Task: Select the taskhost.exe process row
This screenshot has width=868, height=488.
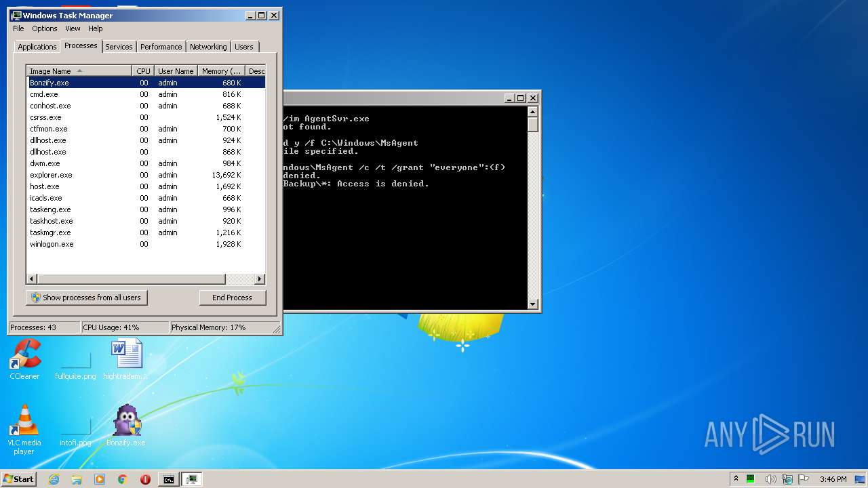Action: tap(146, 221)
